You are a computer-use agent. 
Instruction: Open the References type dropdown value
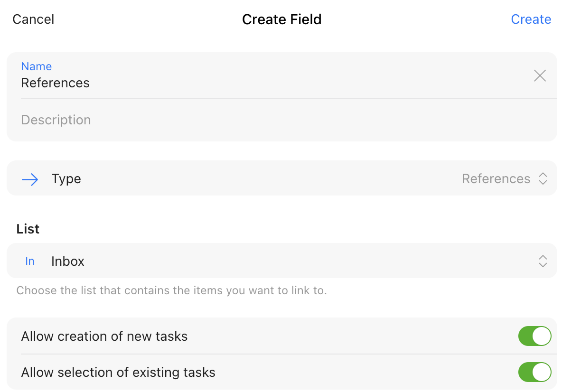coord(496,179)
